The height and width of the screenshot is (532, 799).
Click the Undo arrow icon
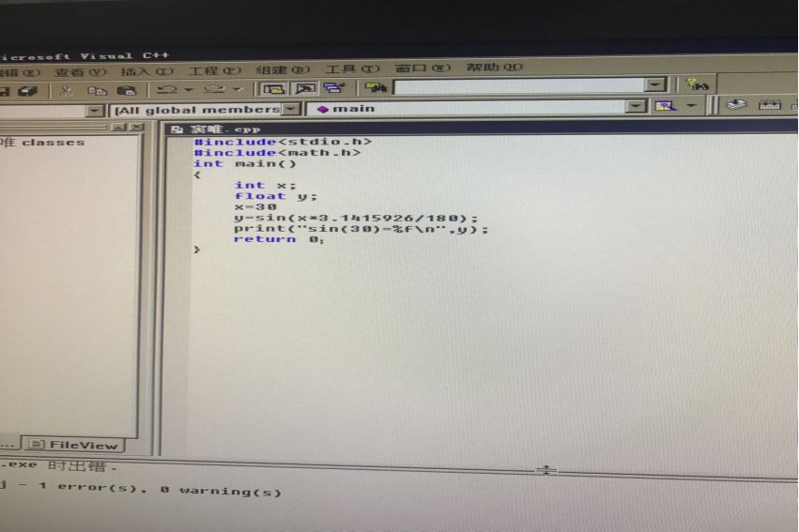pos(167,89)
